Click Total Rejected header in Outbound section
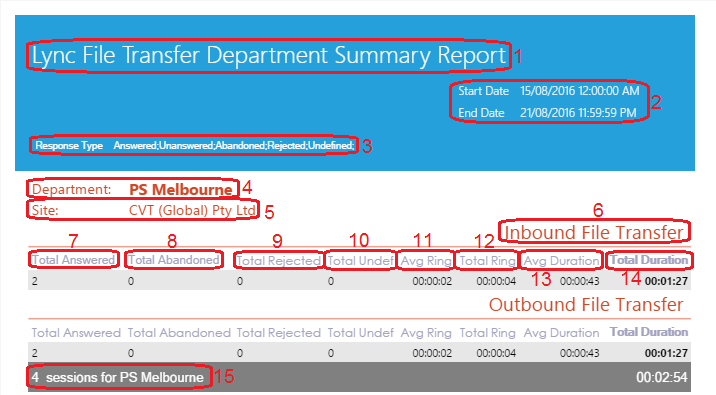The width and height of the screenshot is (716, 395). coord(279,333)
